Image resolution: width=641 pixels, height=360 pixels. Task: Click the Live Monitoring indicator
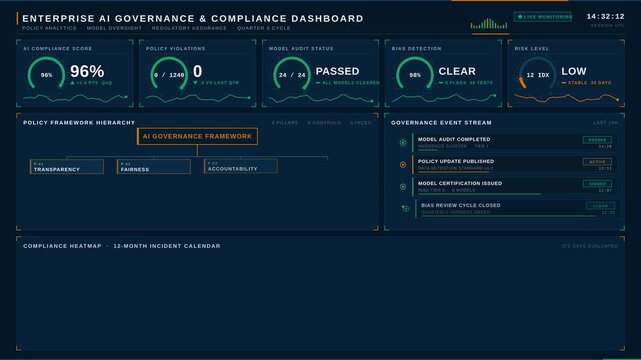pos(543,17)
